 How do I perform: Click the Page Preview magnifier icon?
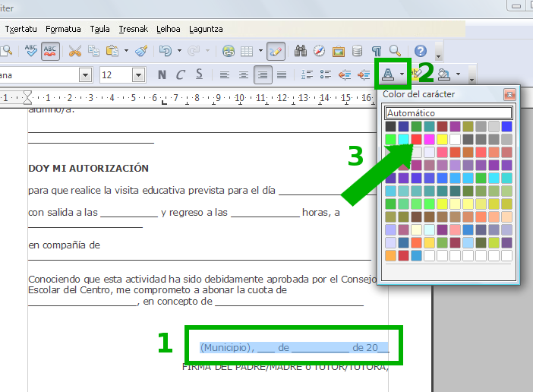[x=6, y=51]
